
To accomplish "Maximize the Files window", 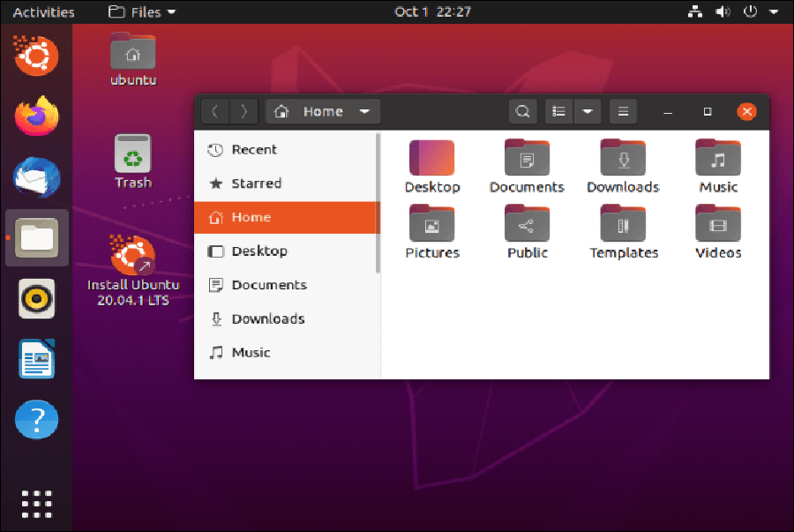I will 708,112.
